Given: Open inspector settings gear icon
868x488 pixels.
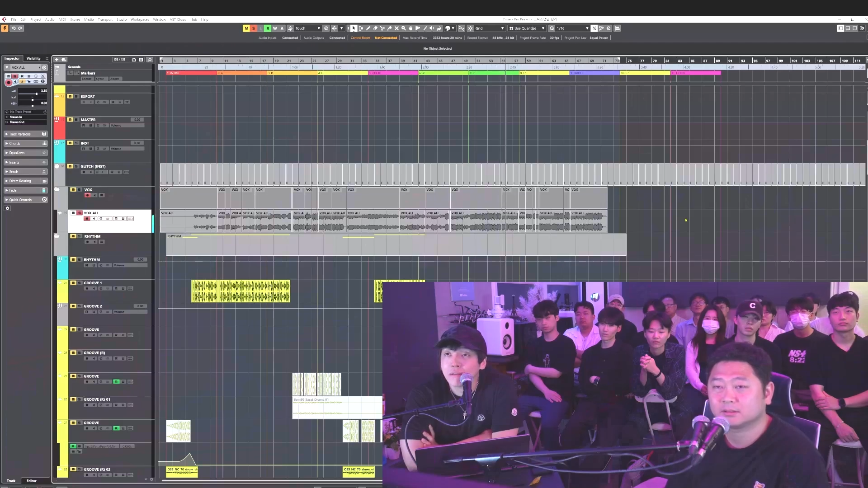Looking at the screenshot, I should click(7, 208).
